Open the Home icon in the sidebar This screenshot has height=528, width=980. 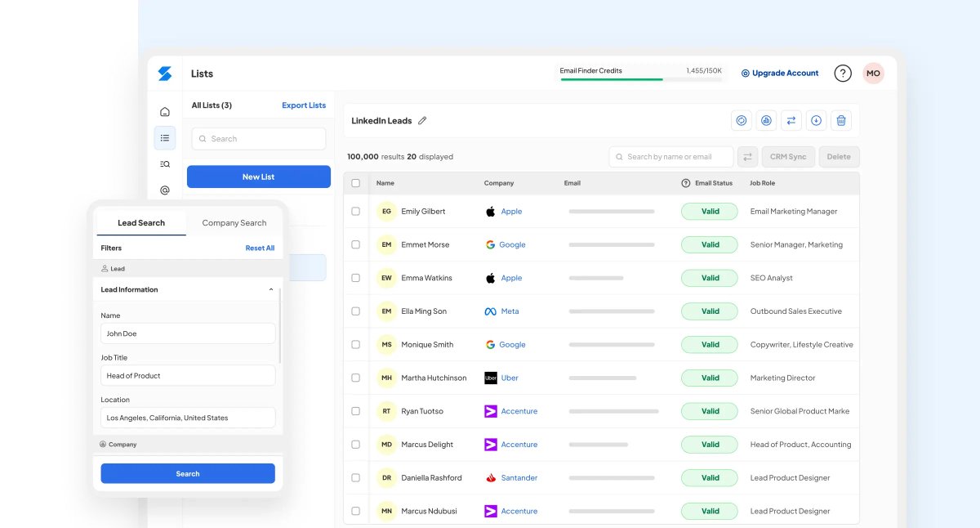(165, 112)
